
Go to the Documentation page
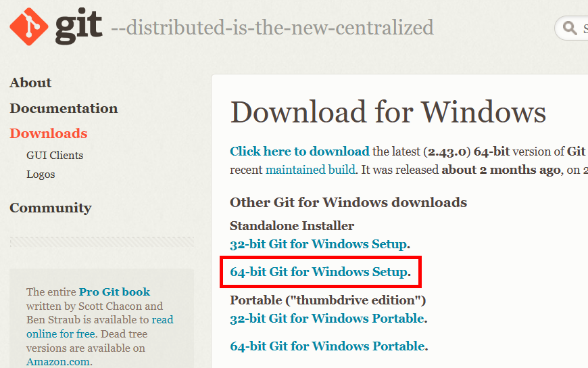[x=64, y=108]
